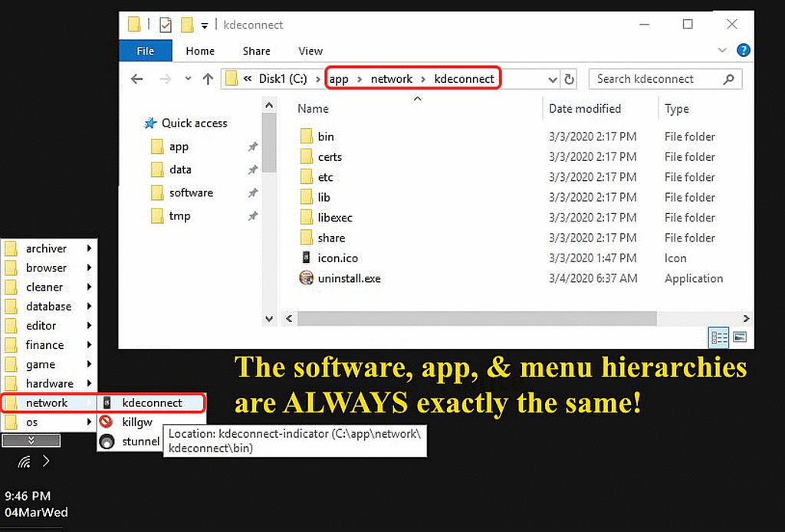Open the hardware submenu
This screenshot has height=532, width=785.
(49, 383)
